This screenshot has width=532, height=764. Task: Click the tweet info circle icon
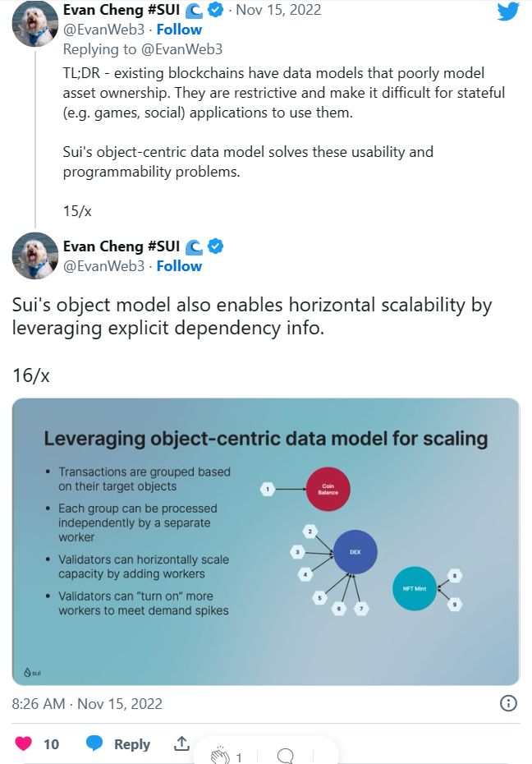click(508, 703)
